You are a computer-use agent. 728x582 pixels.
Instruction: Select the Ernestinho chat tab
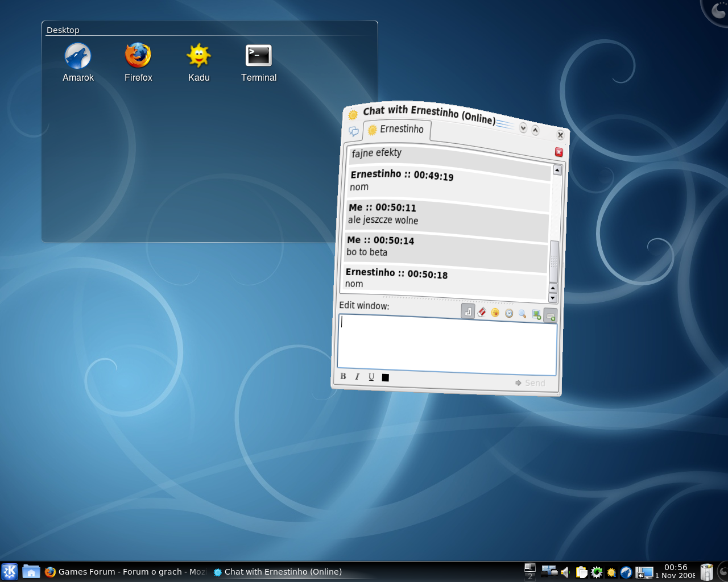[397, 130]
